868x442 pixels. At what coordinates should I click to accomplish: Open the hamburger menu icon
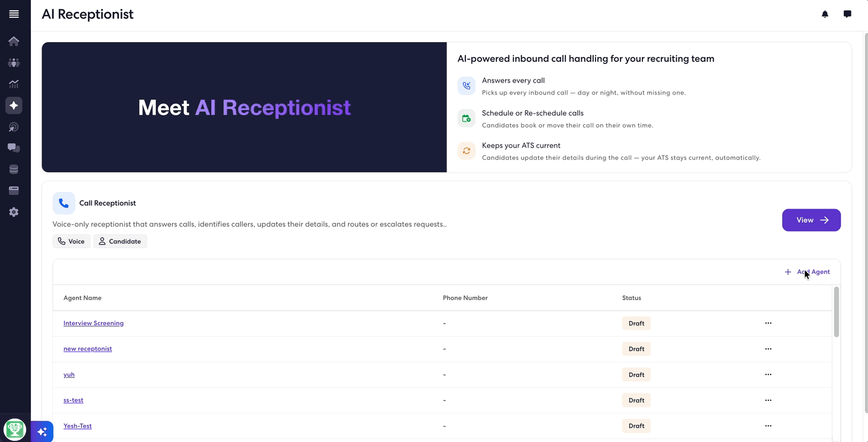pos(14,14)
